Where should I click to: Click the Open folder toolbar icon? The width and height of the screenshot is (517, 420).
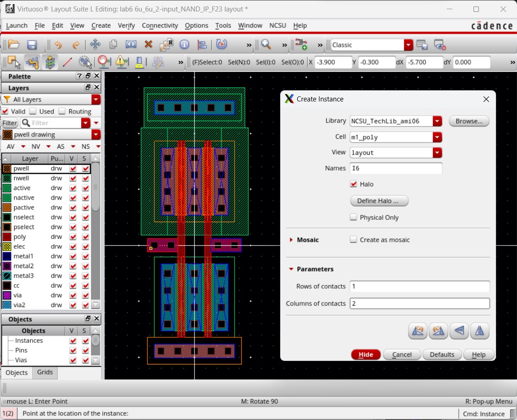pos(13,44)
